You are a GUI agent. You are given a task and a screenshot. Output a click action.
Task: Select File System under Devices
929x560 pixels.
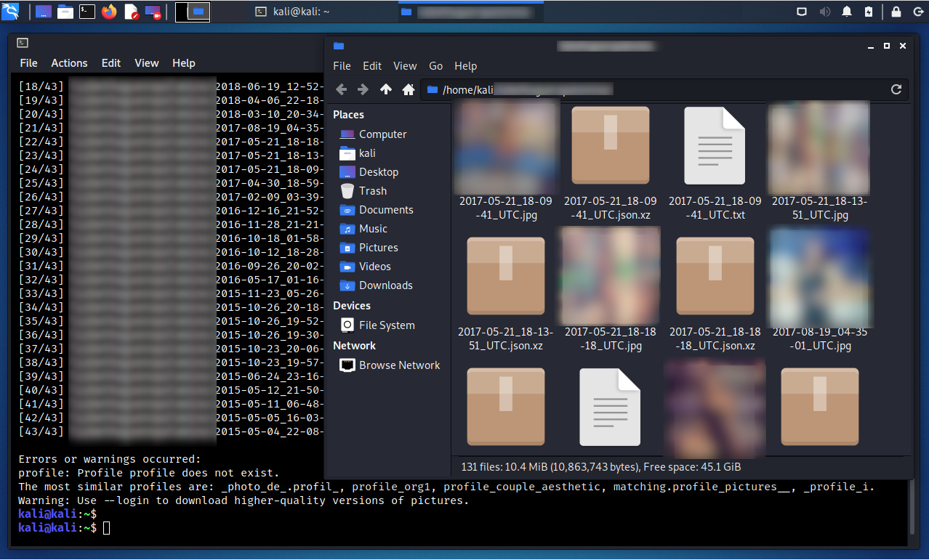click(x=386, y=325)
